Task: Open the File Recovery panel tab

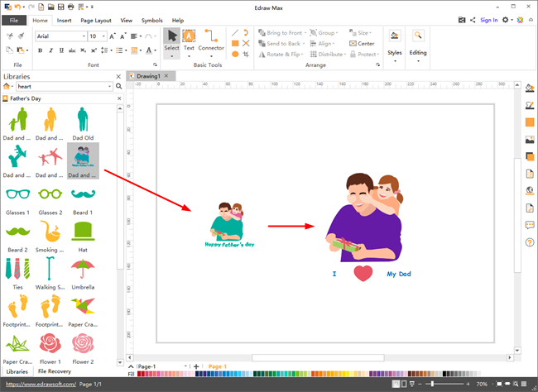Action: click(53, 371)
